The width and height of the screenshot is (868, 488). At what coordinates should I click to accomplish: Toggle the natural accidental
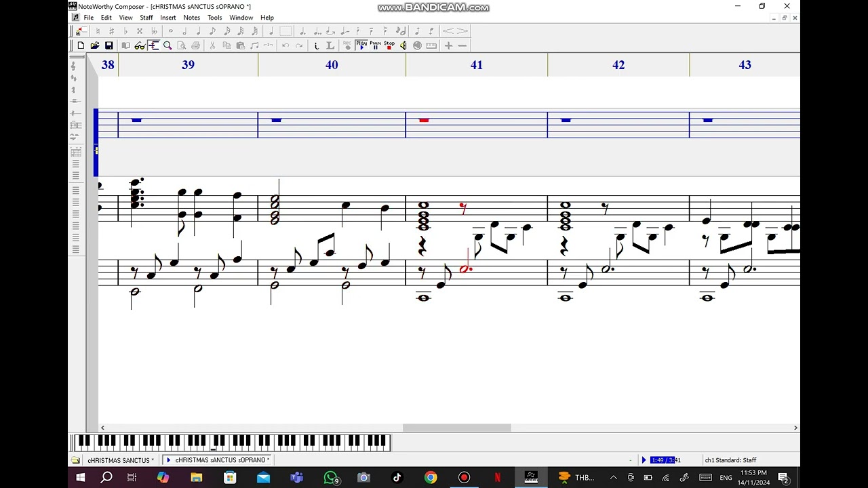[x=98, y=31]
